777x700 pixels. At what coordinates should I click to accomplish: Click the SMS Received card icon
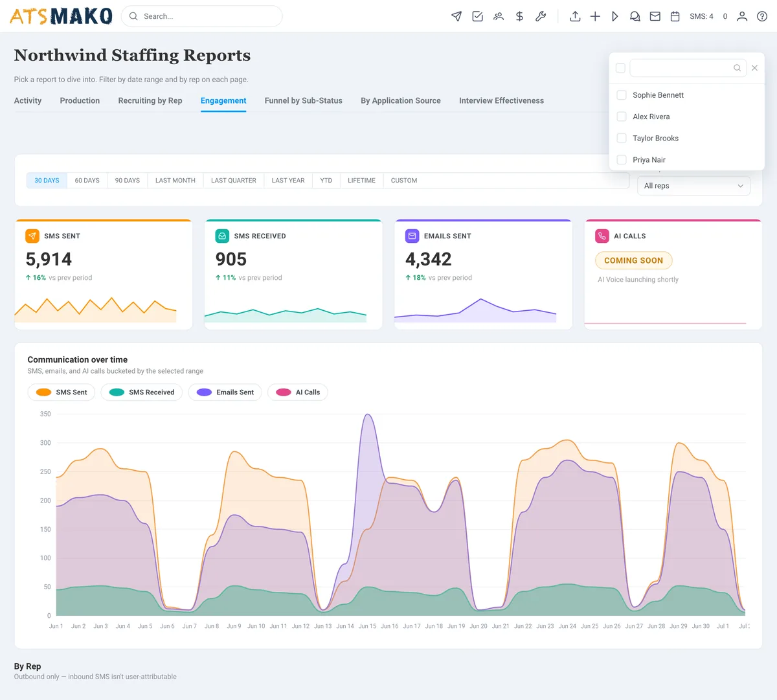click(x=222, y=236)
